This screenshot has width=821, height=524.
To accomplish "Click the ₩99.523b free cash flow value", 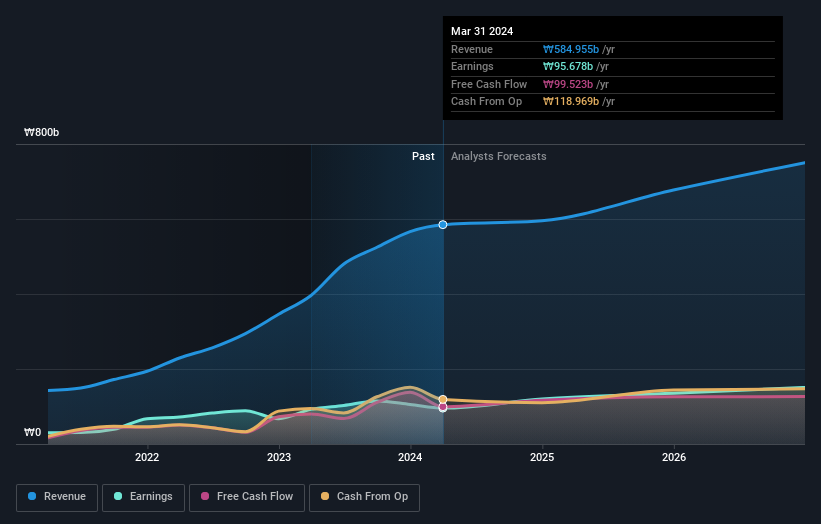I will tap(568, 84).
